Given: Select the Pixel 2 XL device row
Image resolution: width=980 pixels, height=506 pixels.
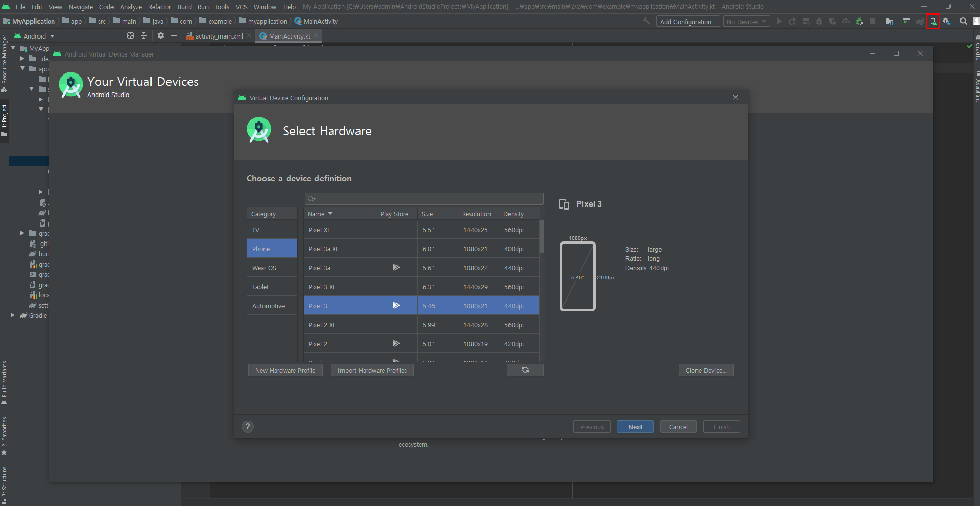Looking at the screenshot, I should pos(422,325).
